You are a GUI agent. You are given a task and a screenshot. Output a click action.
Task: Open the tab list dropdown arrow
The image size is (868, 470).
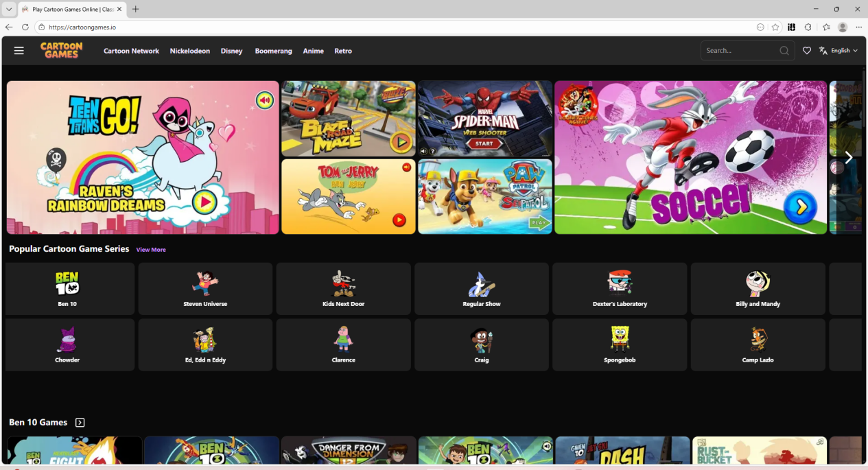click(9, 10)
